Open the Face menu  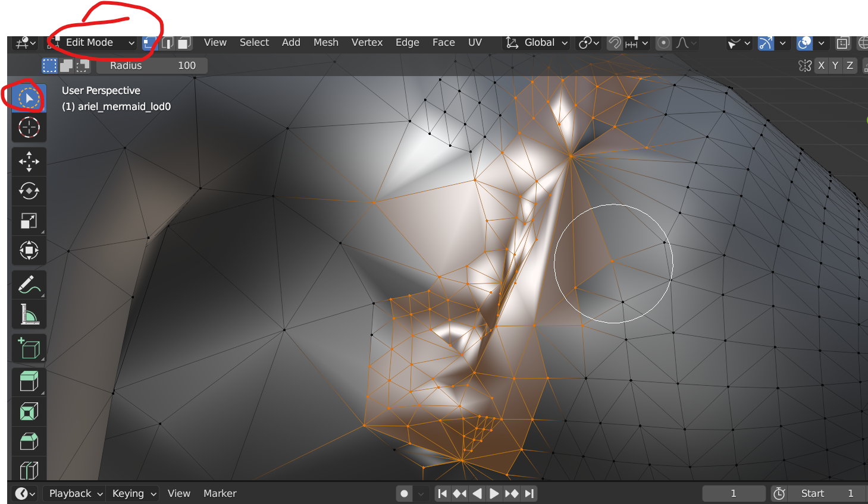tap(444, 43)
